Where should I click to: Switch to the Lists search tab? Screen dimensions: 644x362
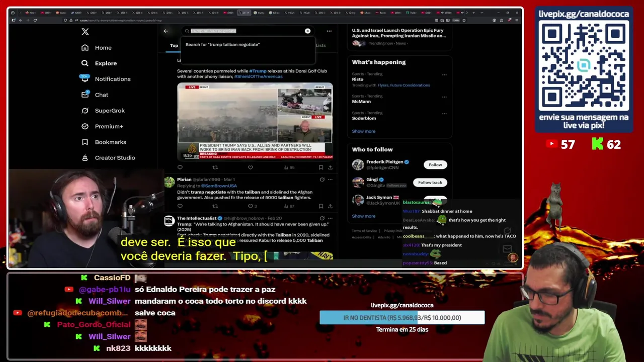pos(320,45)
